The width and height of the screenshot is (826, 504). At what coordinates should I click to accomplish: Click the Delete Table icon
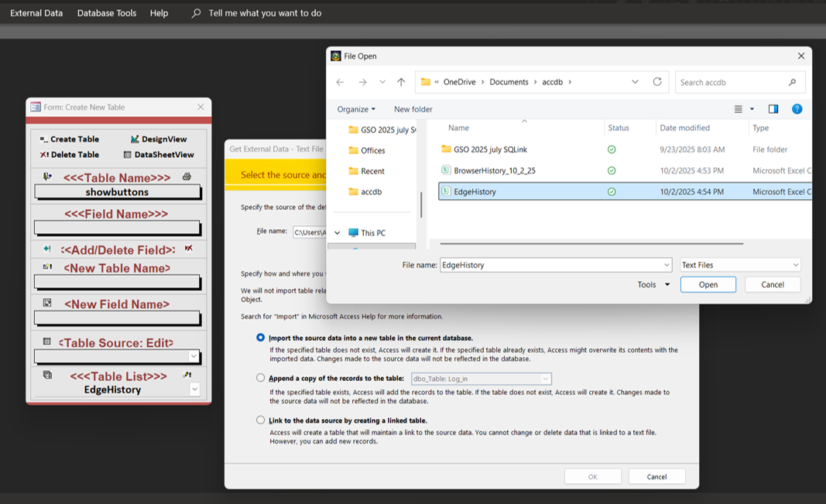[x=44, y=155]
